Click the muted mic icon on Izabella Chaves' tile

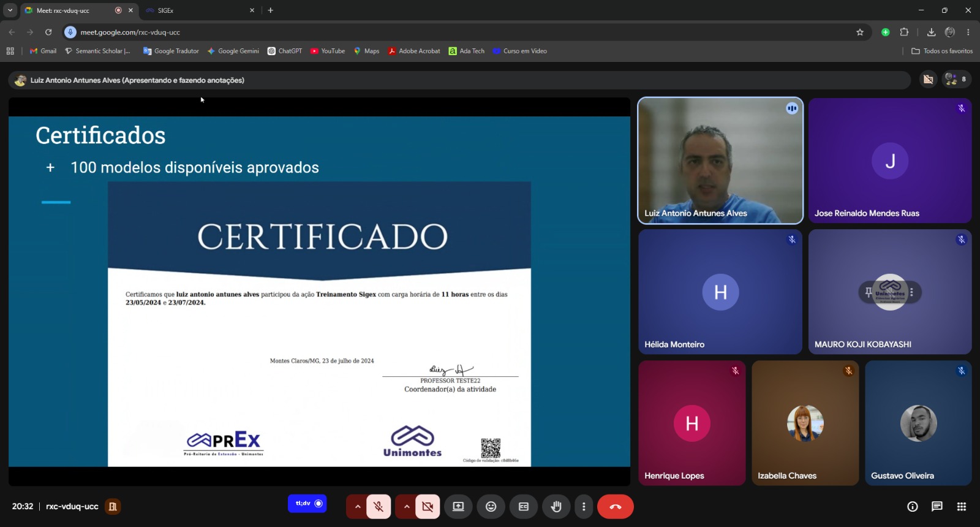(x=849, y=371)
